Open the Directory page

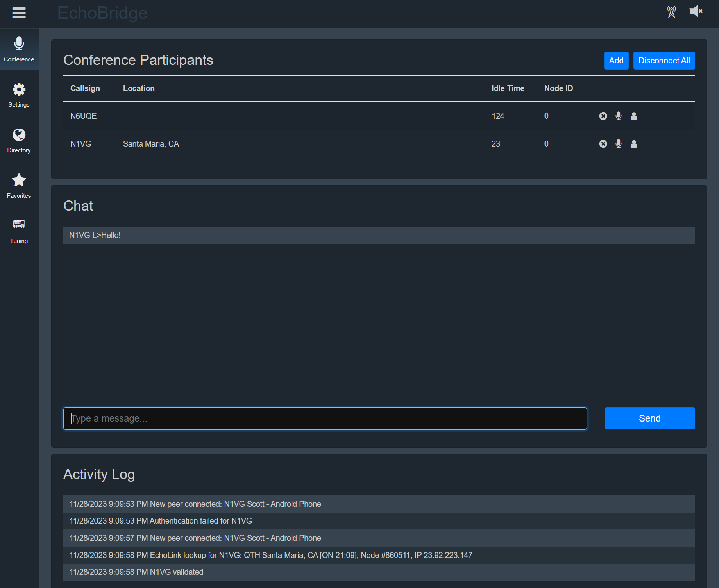[19, 141]
